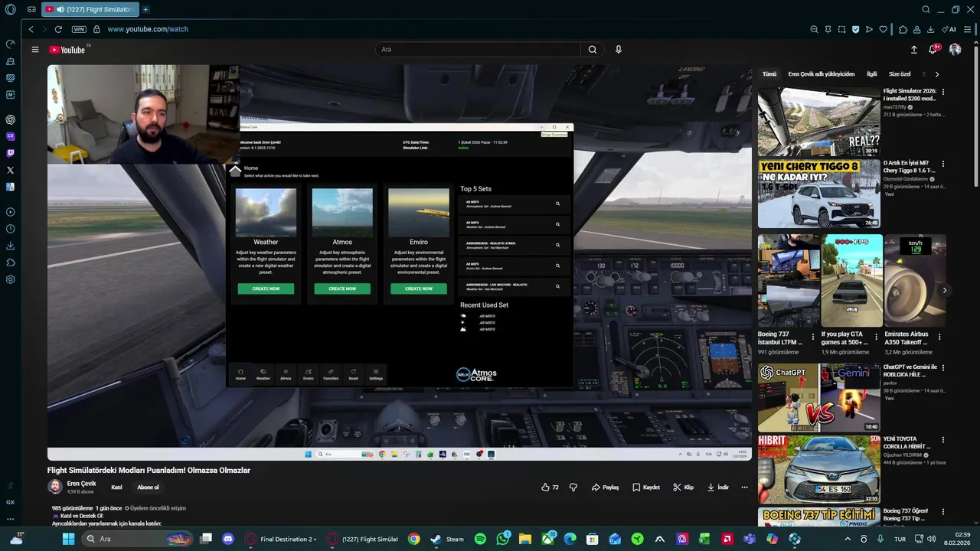Open the Opera main menu logo
Screen dimensions: 980x551
pos(10,9)
